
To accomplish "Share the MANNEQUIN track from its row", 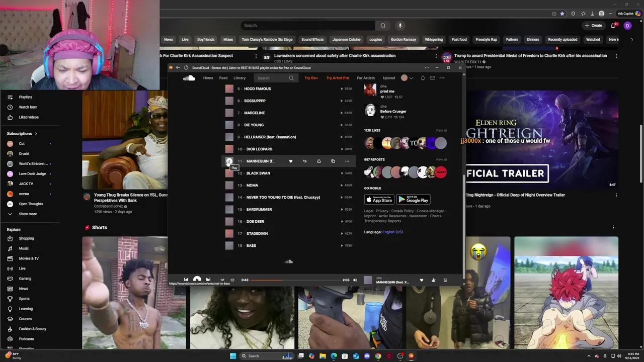I will (x=318, y=161).
